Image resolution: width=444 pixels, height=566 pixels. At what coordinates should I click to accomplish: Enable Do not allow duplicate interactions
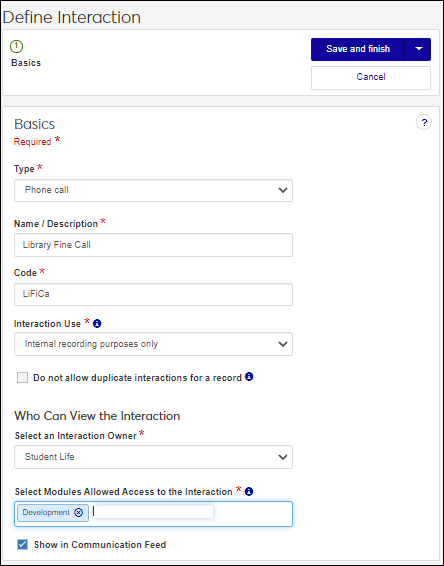[22, 378]
